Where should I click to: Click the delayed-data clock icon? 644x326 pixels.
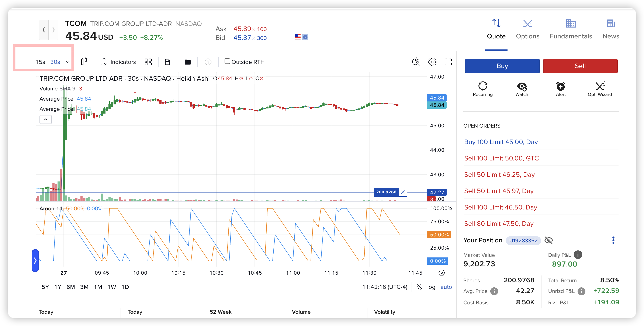point(305,37)
